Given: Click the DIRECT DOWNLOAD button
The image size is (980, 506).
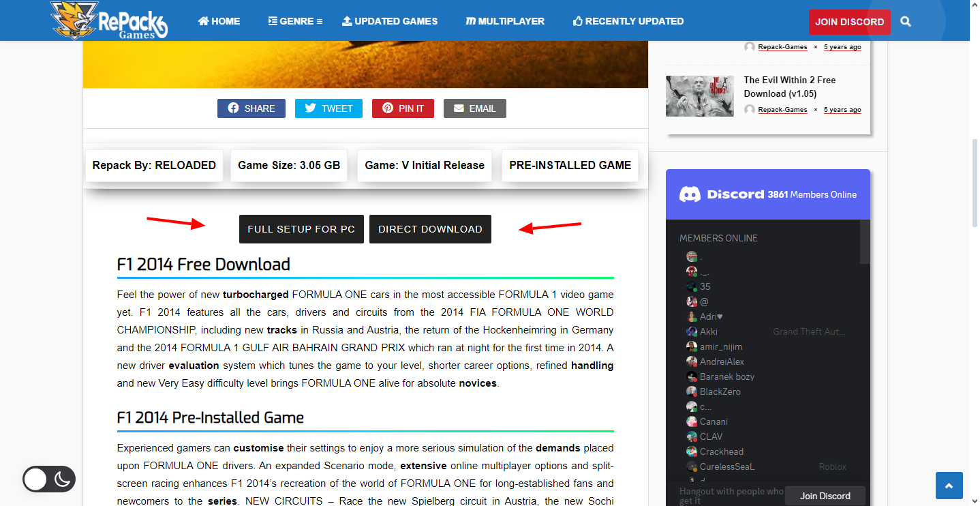Looking at the screenshot, I should click(x=430, y=229).
